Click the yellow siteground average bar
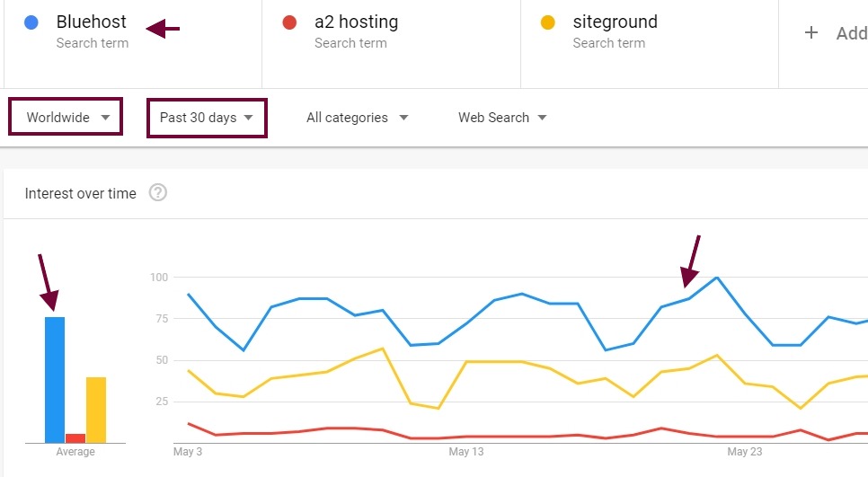The height and width of the screenshot is (477, 868). click(x=96, y=410)
